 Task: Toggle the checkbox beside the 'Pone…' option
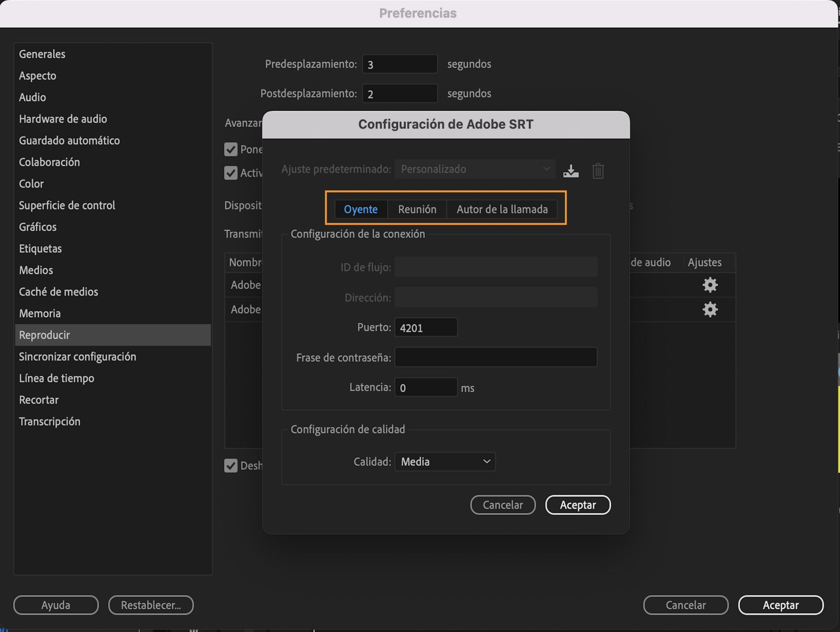[x=231, y=149]
